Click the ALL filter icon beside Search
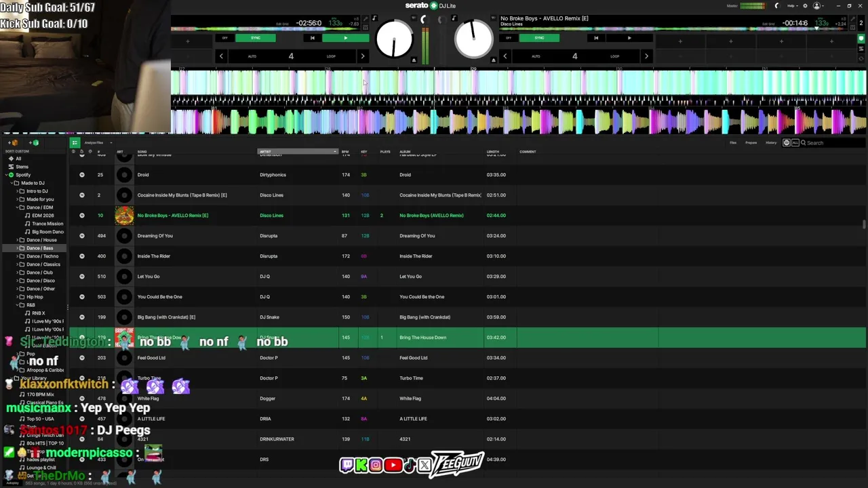 pos(795,142)
